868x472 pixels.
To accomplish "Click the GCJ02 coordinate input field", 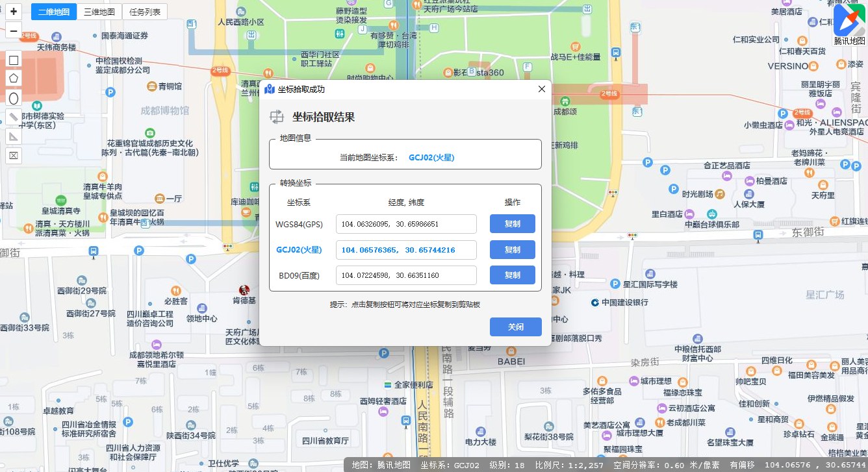I will 407,250.
